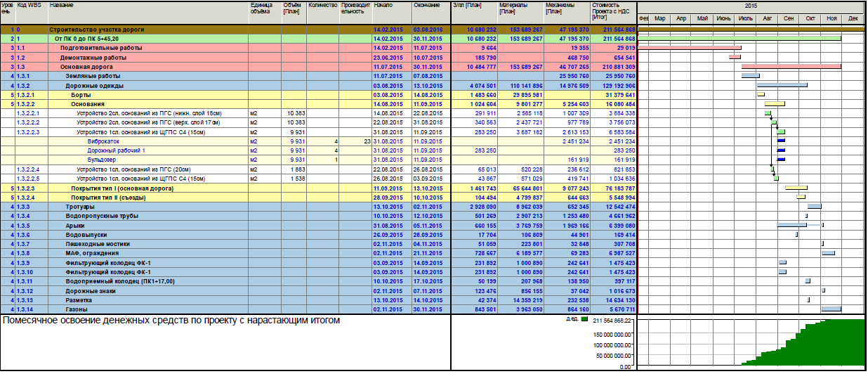Screen dimensions: 868x374
Task: Select the Арыки row
Action: click(x=319, y=225)
